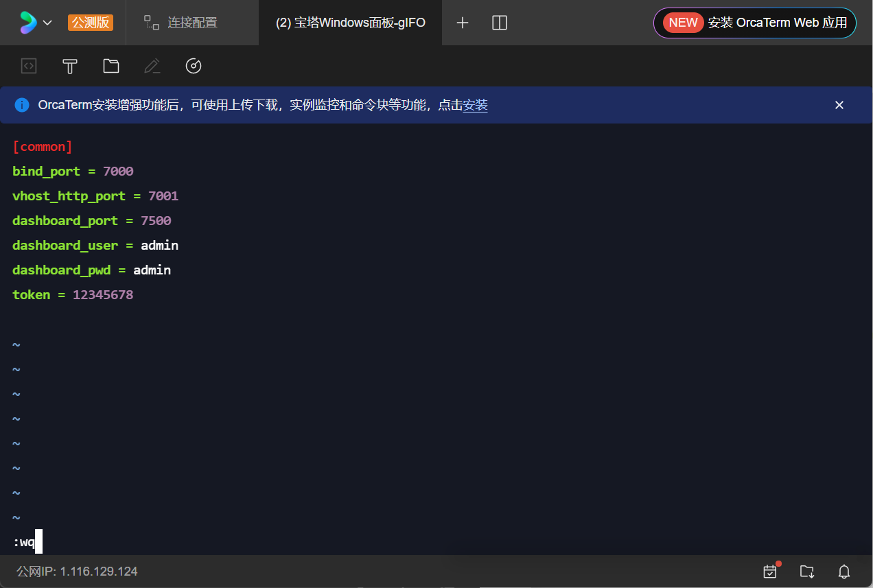873x588 pixels.
Task: Add a new terminal tab
Action: pyautogui.click(x=463, y=23)
